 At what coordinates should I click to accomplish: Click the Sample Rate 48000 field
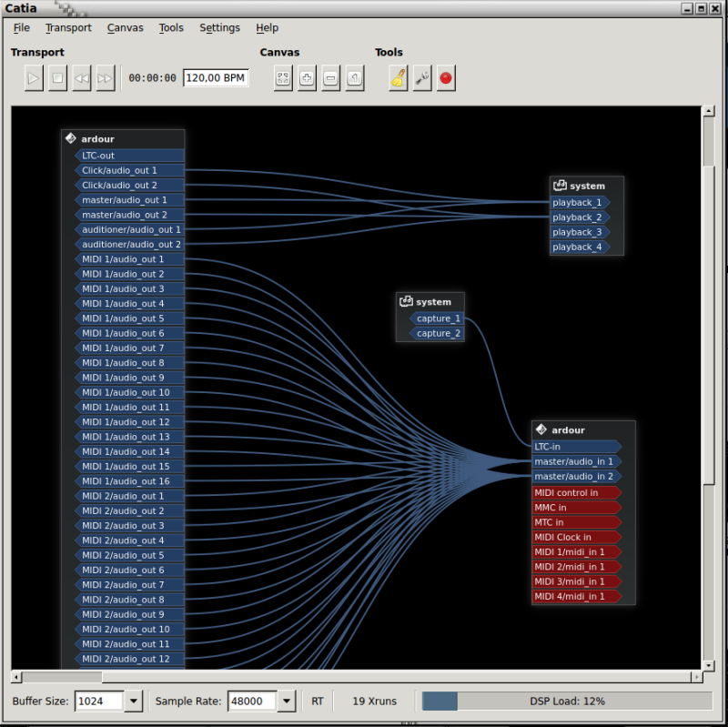(x=253, y=701)
